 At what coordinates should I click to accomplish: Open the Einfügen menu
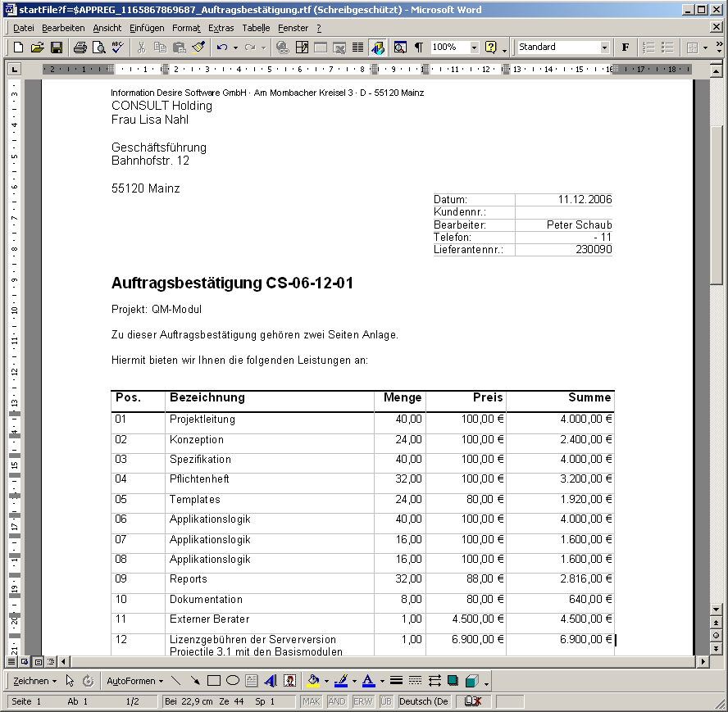pyautogui.click(x=147, y=28)
